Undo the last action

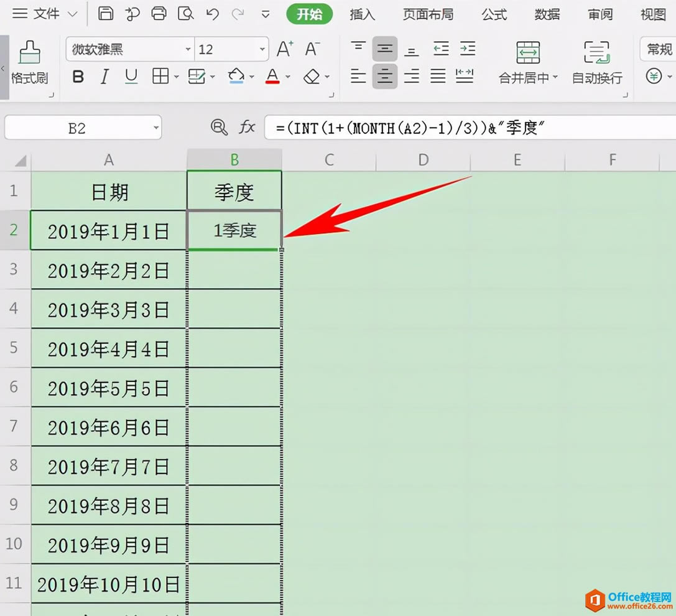(212, 14)
